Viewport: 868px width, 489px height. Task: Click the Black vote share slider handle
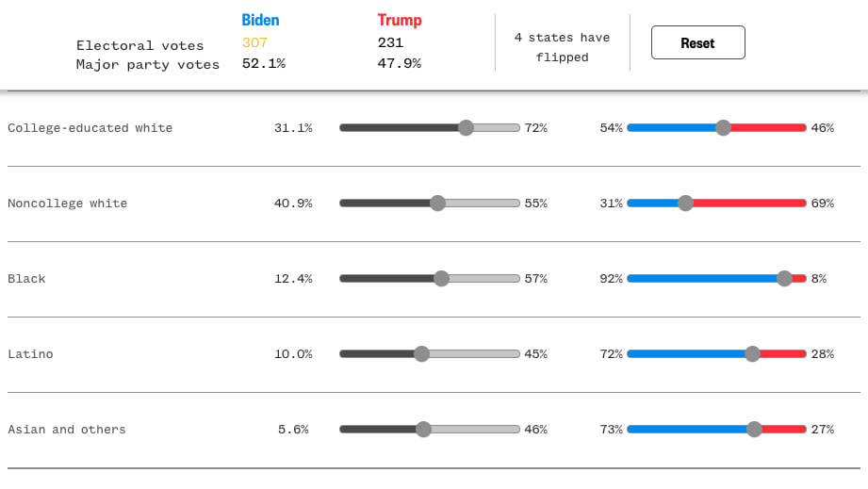(x=784, y=279)
